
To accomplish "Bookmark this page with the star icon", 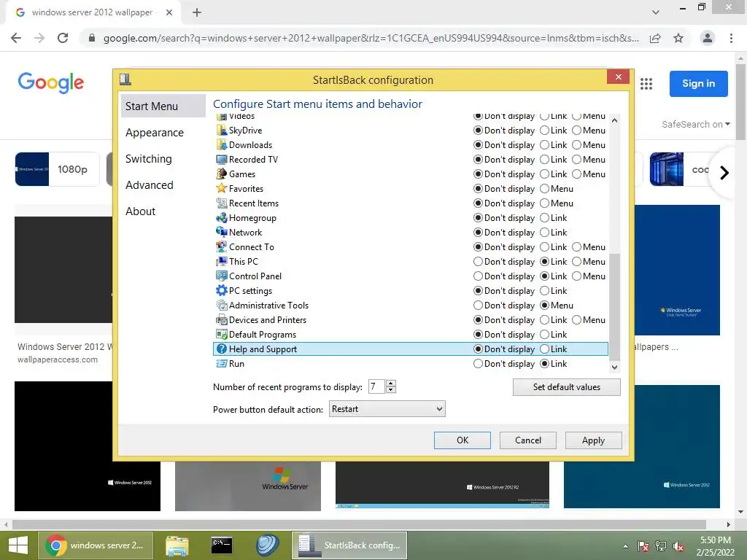I will point(678,38).
